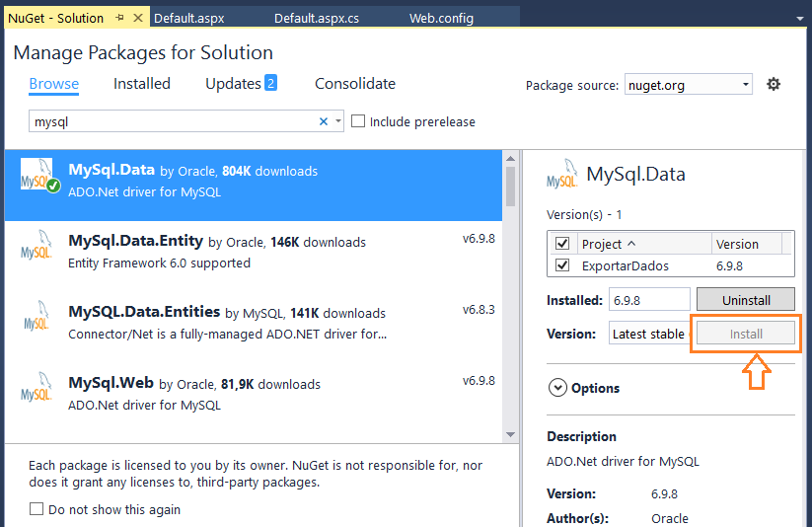Uncheck the ExportarDados project checkbox
This screenshot has height=527, width=812.
[x=562, y=265]
